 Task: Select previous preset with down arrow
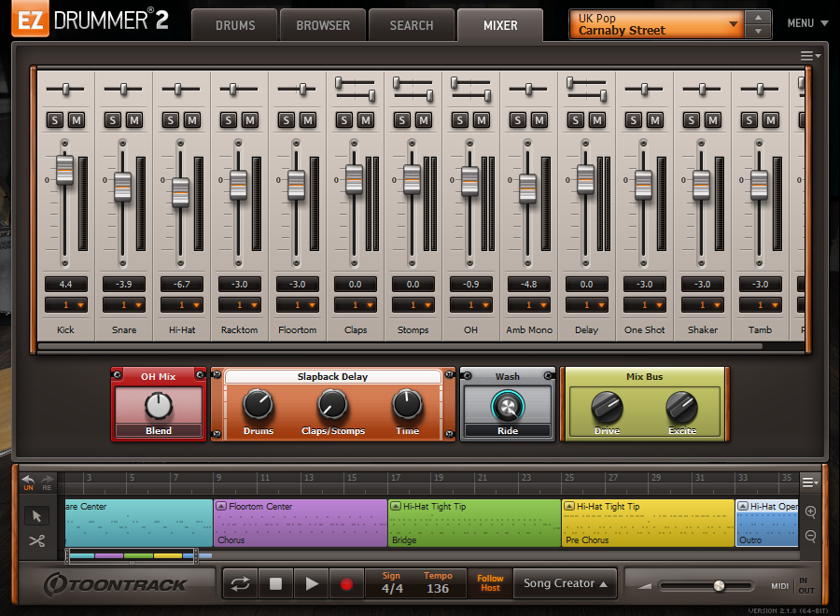click(758, 31)
